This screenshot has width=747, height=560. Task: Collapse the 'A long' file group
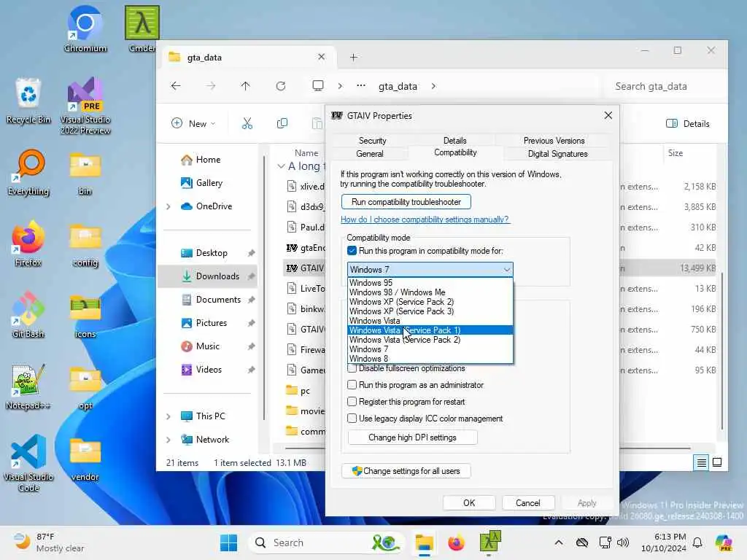click(x=281, y=166)
